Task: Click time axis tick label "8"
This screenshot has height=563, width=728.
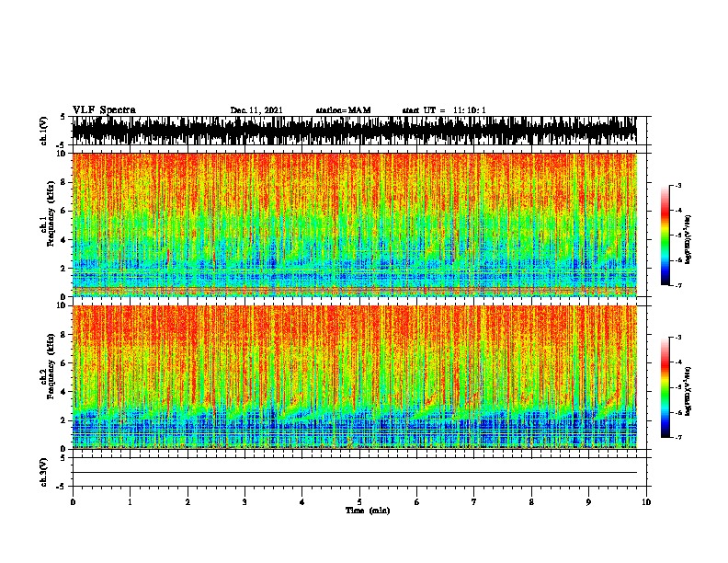Action: [531, 502]
